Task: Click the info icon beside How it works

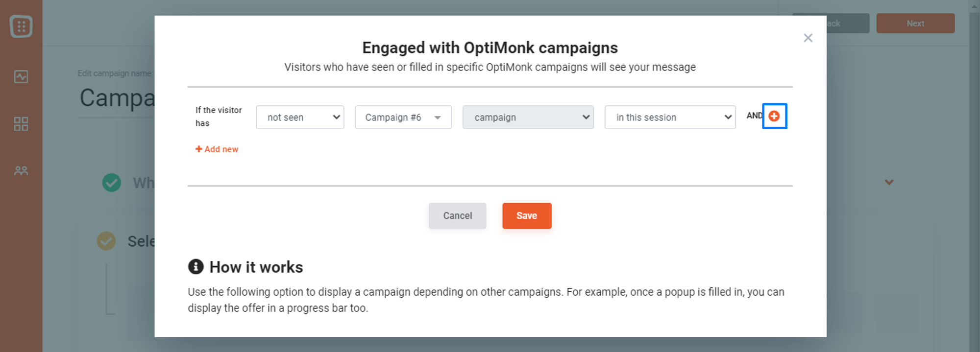Action: [x=196, y=267]
